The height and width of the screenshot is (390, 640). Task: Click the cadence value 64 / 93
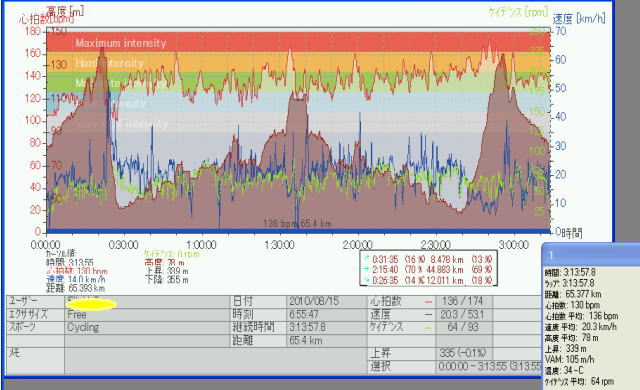click(x=463, y=327)
